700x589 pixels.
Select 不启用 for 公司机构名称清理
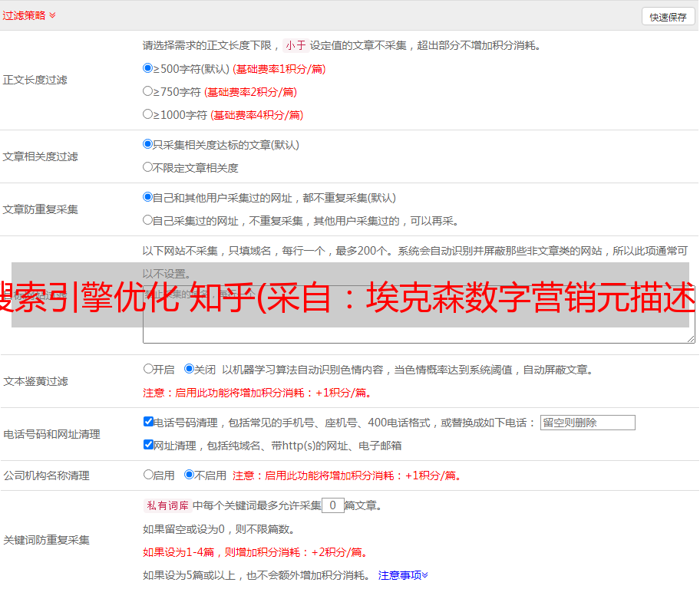(x=189, y=475)
